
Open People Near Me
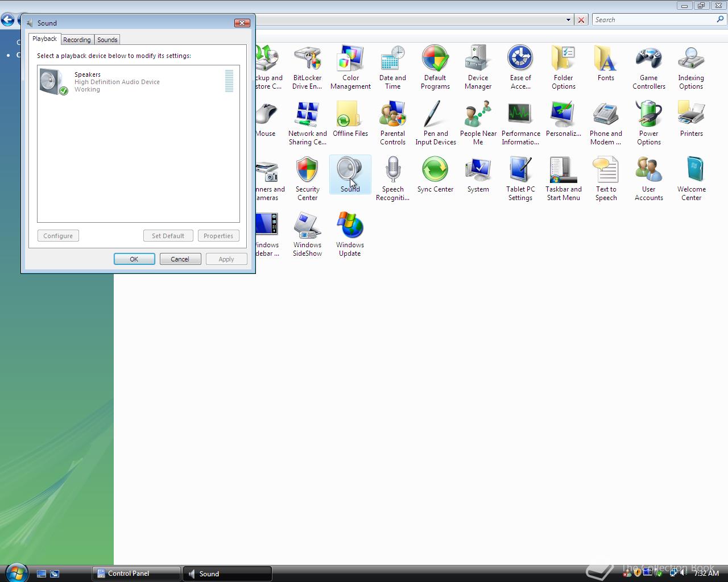point(478,123)
